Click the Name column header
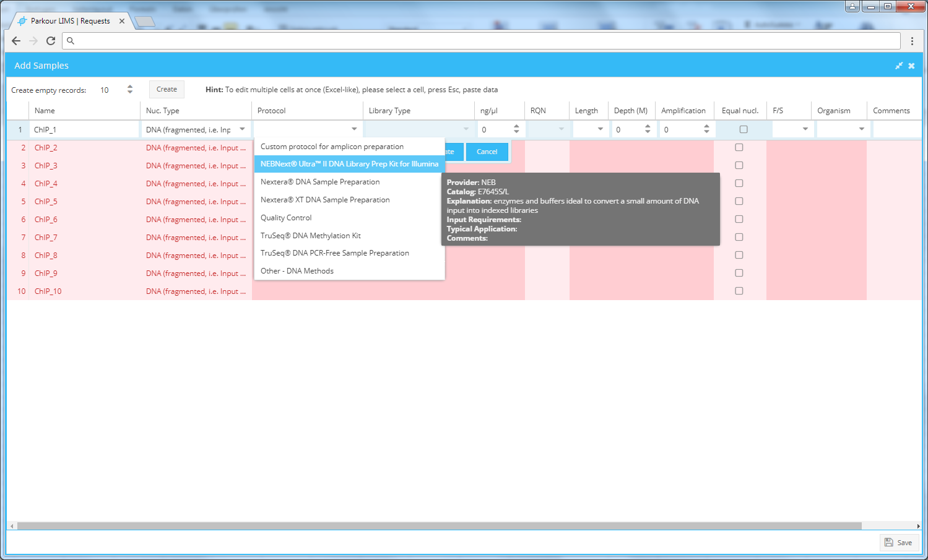Image resolution: width=928 pixels, height=560 pixels. click(85, 111)
